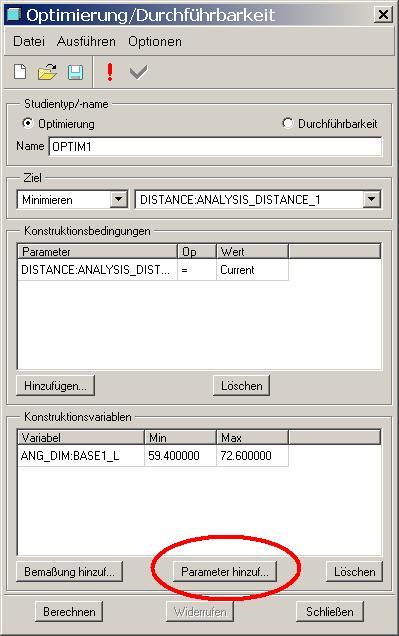Click Hinzufügen... under Konstruktionsbedingungen
Screen dimensions: 399x636
[55, 385]
